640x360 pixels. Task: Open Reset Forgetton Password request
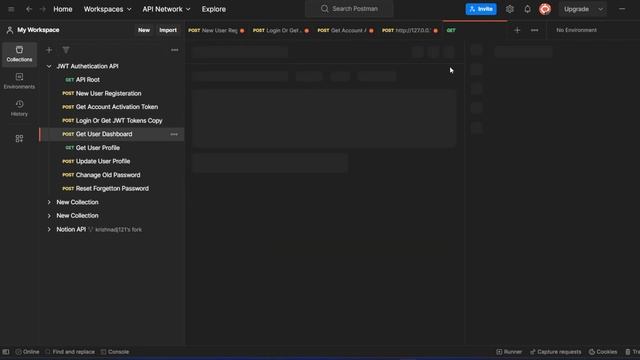pos(112,189)
